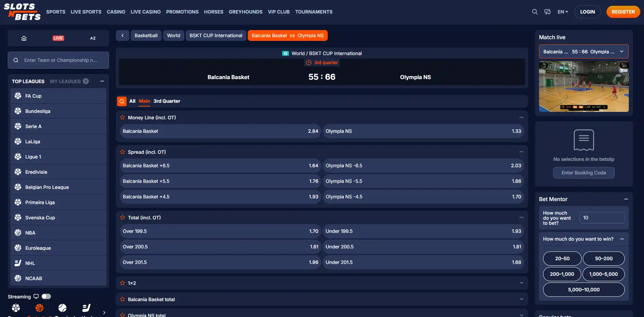The height and width of the screenshot is (317, 644).
Task: Click the BSKT CUP International breadcrumb
Action: tap(216, 35)
